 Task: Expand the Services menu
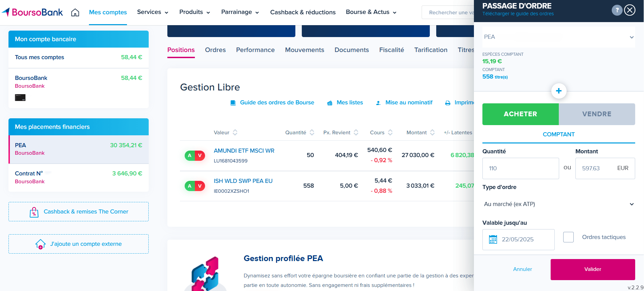153,12
